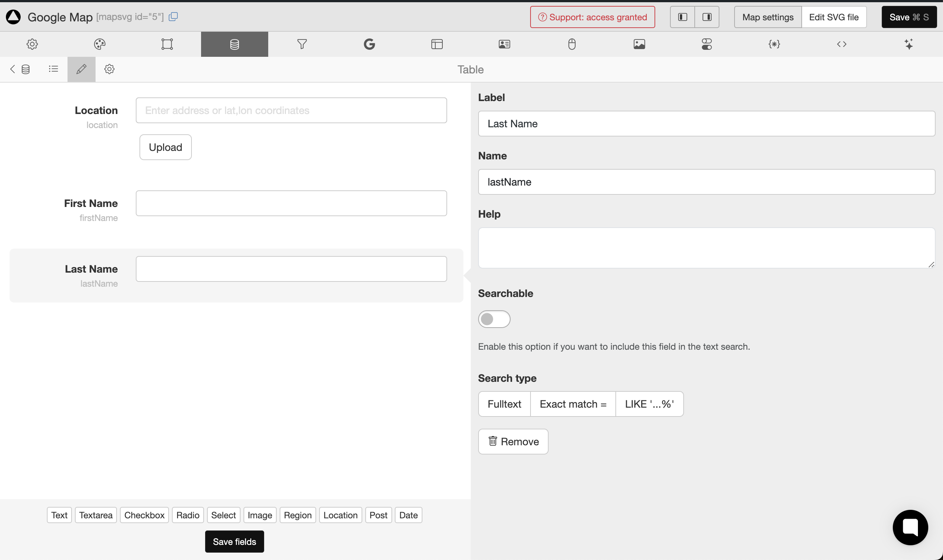Click the Google branding icon in toolbar
The image size is (943, 560).
tap(369, 44)
